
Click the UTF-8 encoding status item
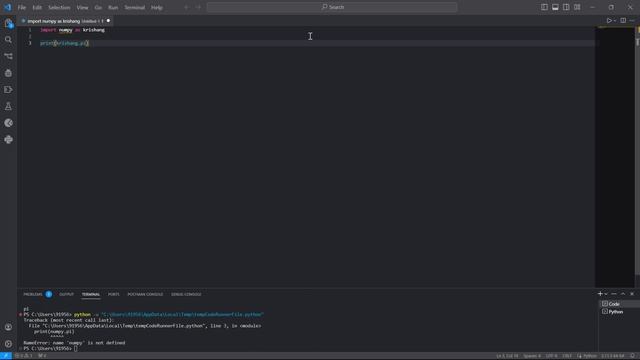551,356
